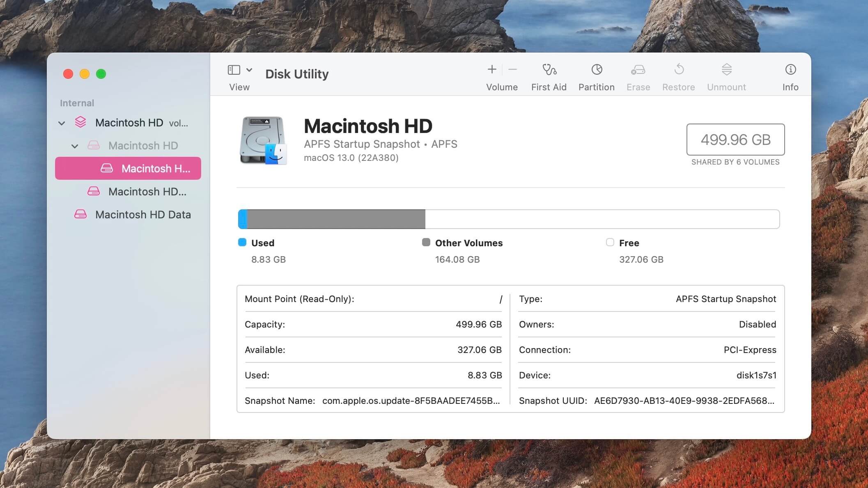Click the Unmount eject icon
This screenshot has width=868, height=488.
[726, 69]
